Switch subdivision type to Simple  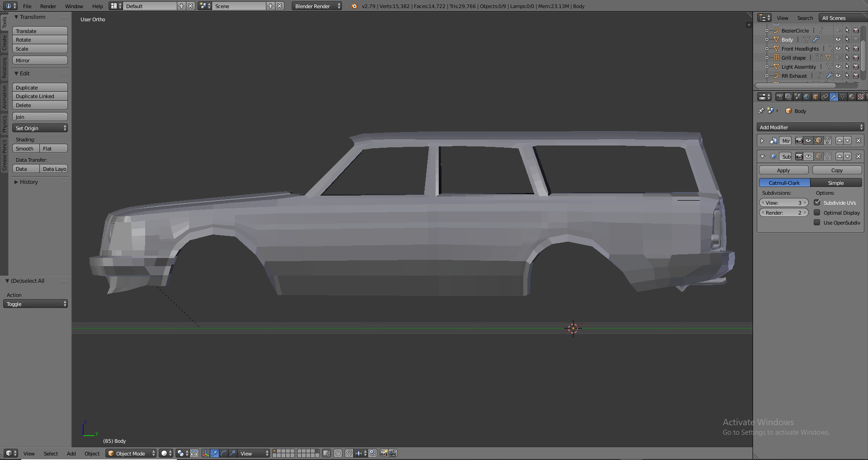pyautogui.click(x=836, y=183)
